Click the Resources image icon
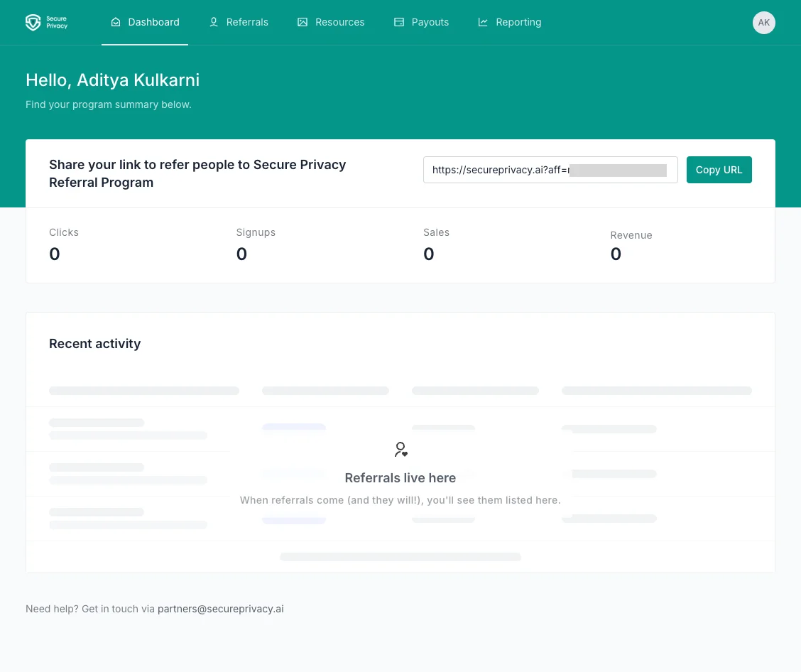 [x=302, y=22]
